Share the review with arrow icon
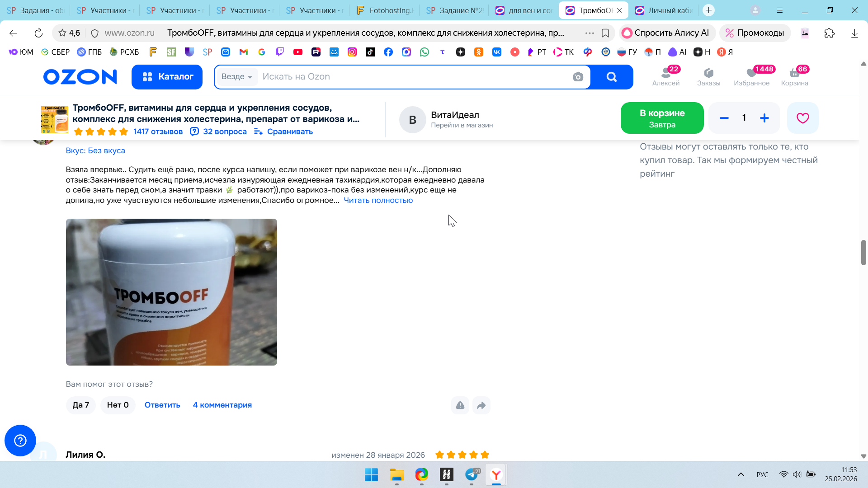868x488 pixels. coord(481,405)
